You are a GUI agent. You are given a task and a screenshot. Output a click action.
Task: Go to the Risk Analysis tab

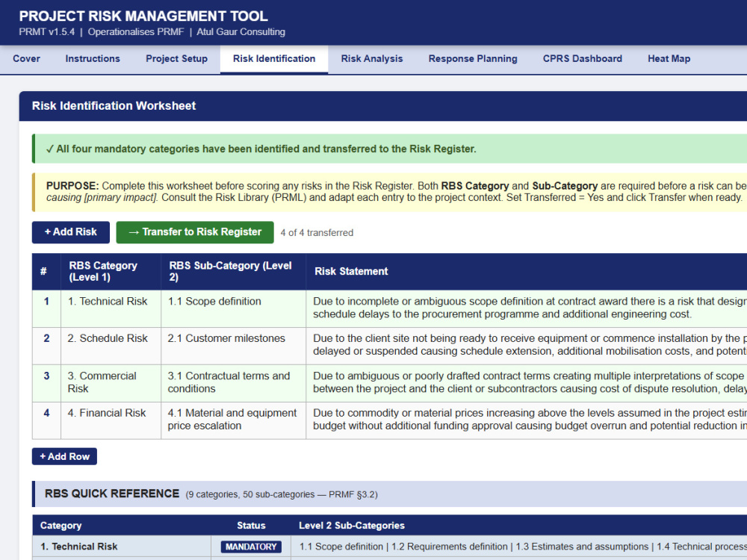[371, 58]
